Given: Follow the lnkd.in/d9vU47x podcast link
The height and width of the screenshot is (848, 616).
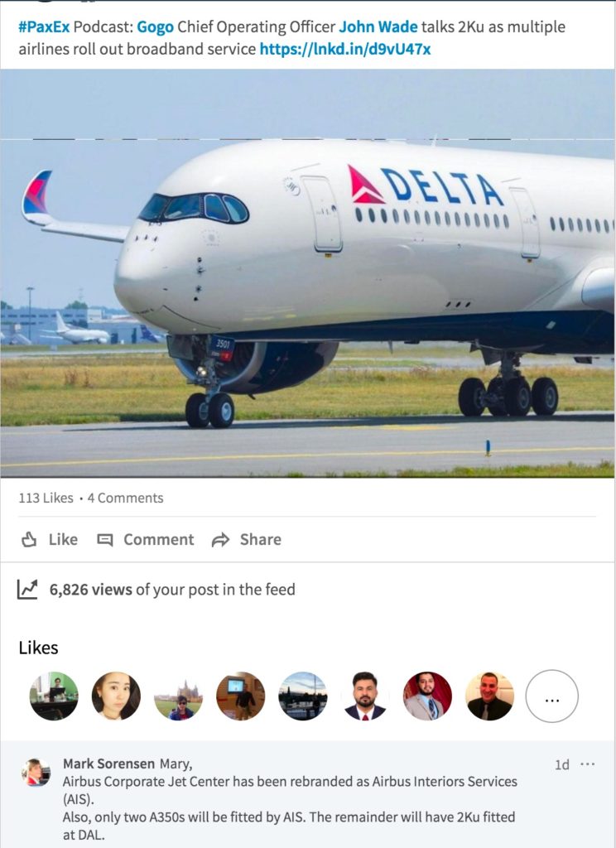Looking at the screenshot, I should click(345, 49).
